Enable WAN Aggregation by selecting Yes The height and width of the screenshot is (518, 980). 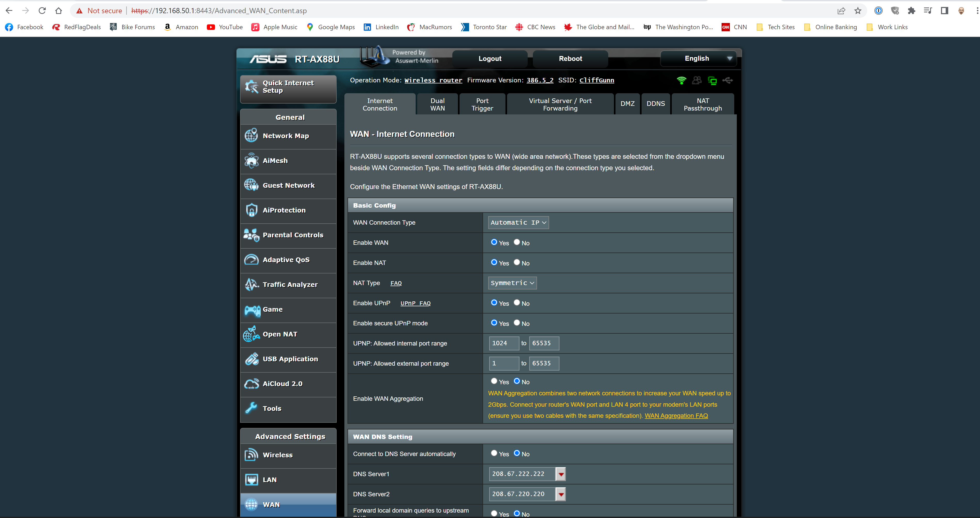click(x=494, y=381)
